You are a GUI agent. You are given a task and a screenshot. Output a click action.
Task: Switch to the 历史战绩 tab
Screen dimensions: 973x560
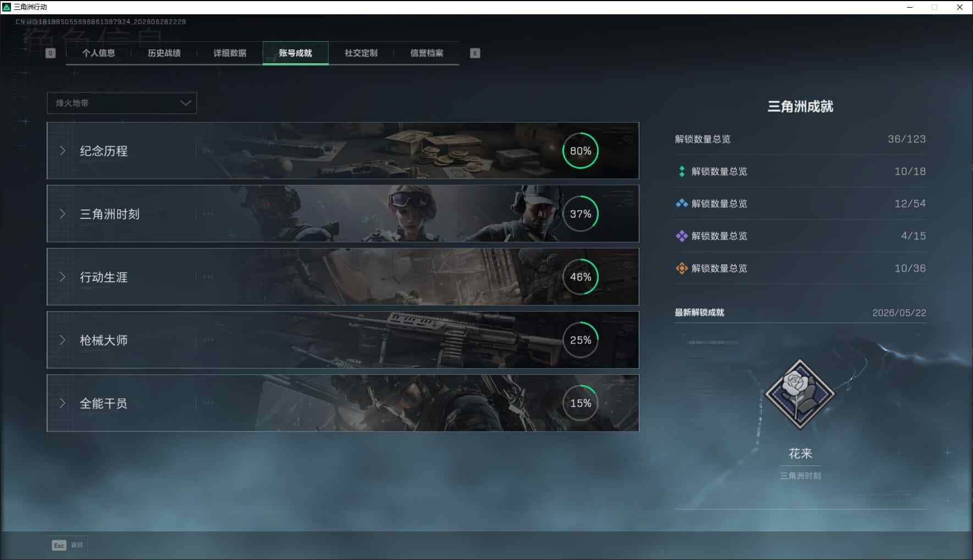click(164, 53)
